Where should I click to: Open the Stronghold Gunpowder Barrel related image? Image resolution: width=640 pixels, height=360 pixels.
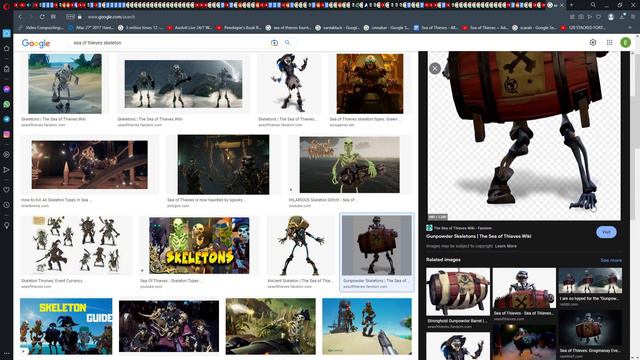458,292
